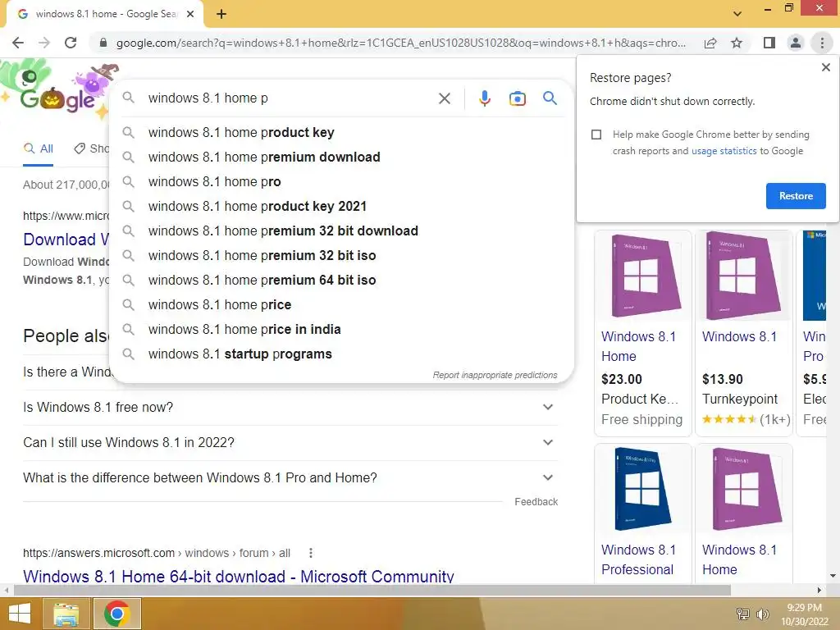Viewport: 840px width, 630px height.
Task: Pick suggestion 'windows 8.1 home pro'
Action: 342,181
